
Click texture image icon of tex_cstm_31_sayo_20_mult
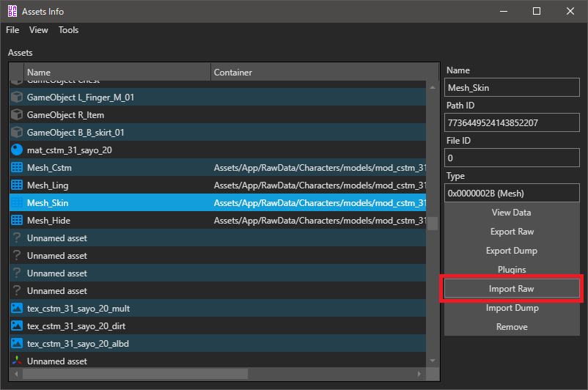[x=17, y=308]
